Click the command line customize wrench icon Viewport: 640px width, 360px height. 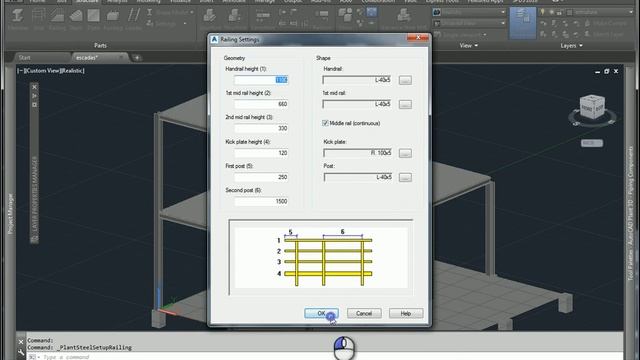tap(21, 352)
